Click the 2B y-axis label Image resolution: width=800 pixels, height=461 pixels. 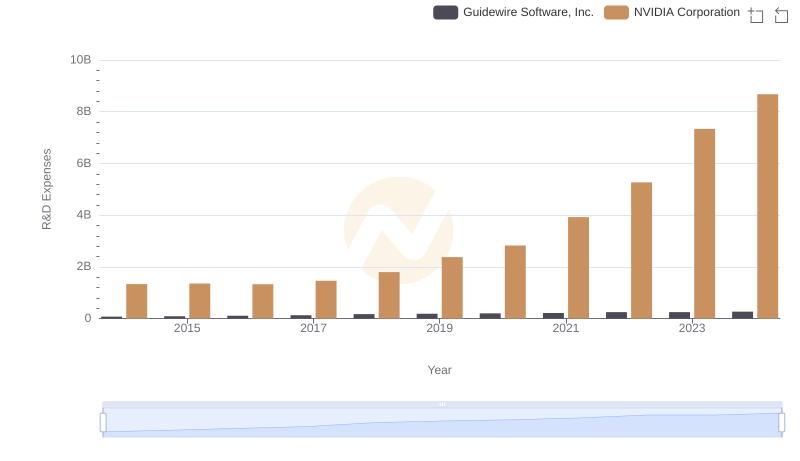point(84,266)
